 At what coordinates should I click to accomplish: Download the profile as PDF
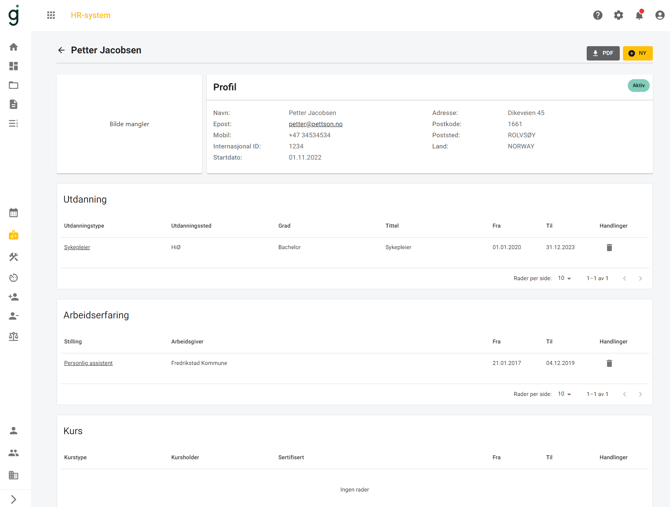pyautogui.click(x=603, y=53)
